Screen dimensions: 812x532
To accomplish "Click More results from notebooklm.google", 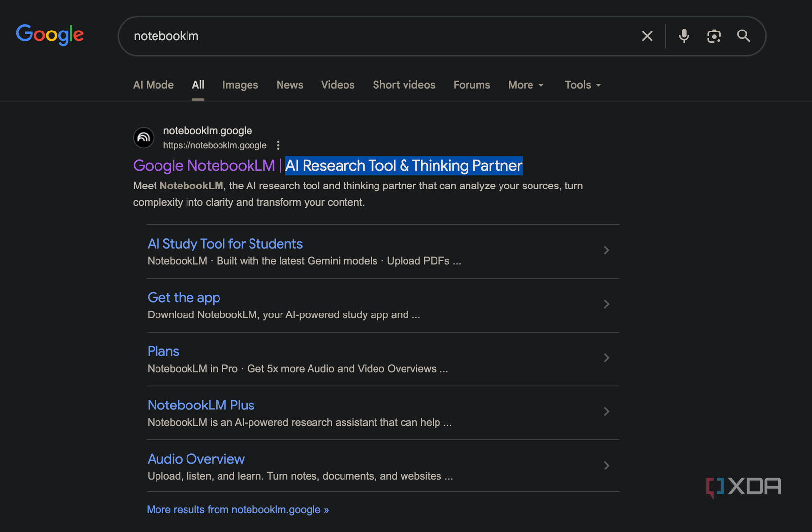I will [x=237, y=509].
